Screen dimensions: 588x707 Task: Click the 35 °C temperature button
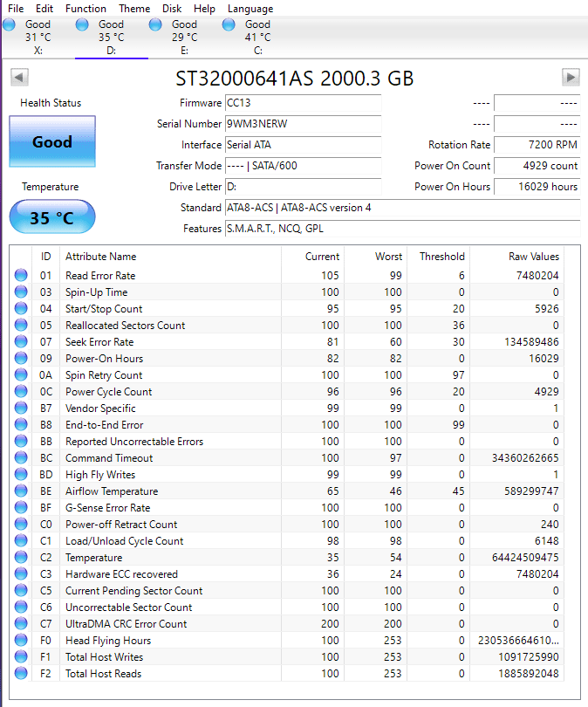coord(52,217)
